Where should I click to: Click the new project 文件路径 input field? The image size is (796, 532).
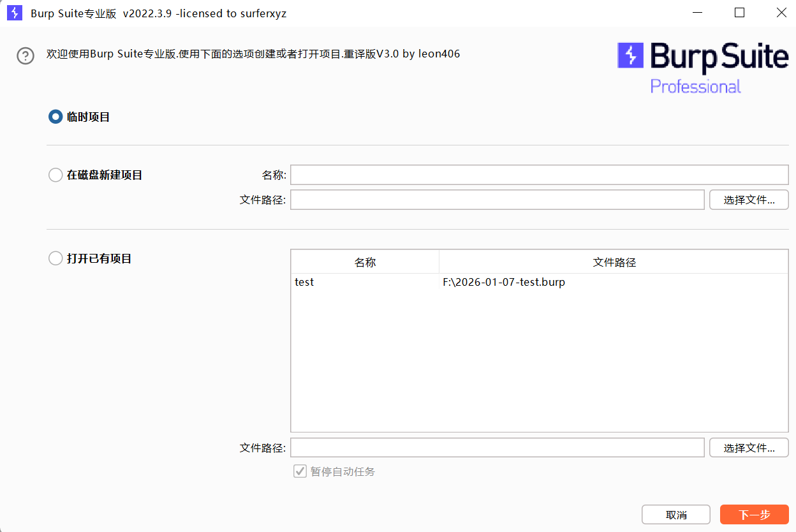coord(497,200)
